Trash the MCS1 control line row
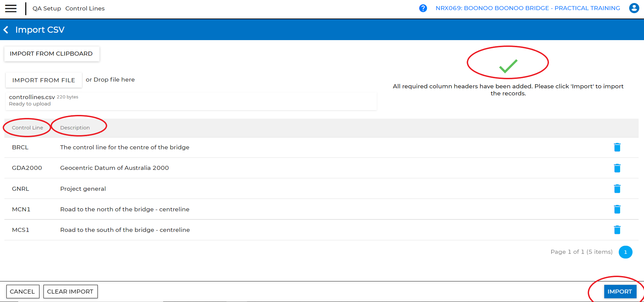This screenshot has height=302, width=644. click(617, 230)
